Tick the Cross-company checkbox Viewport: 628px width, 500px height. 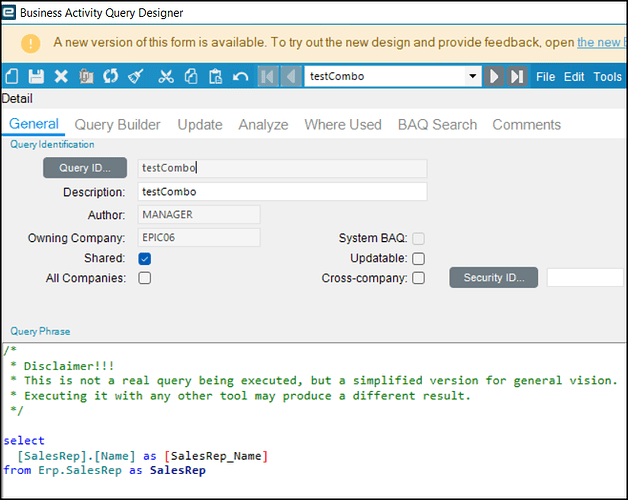(x=419, y=278)
